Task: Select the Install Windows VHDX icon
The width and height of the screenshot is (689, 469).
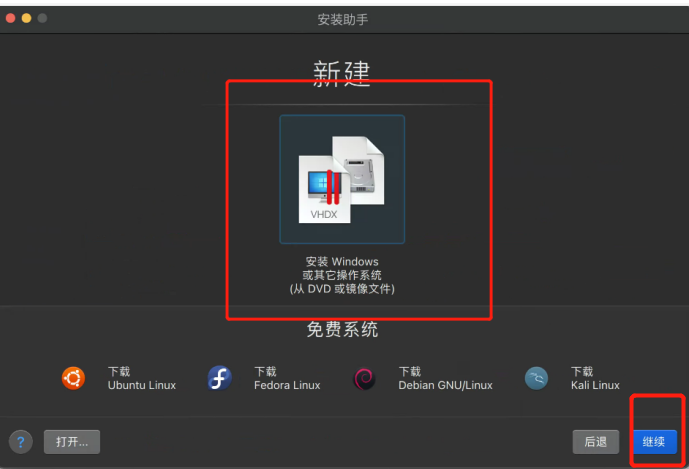Action: click(x=342, y=179)
